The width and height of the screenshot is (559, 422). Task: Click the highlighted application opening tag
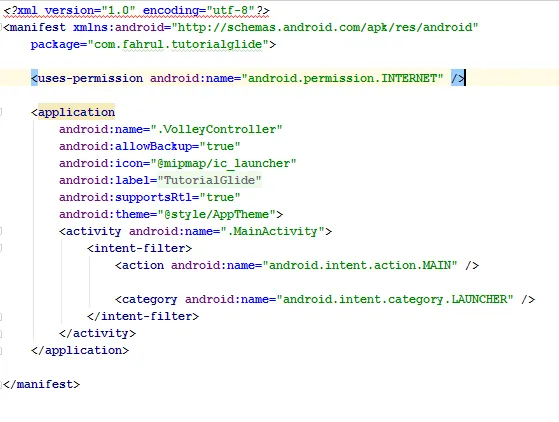point(76,113)
